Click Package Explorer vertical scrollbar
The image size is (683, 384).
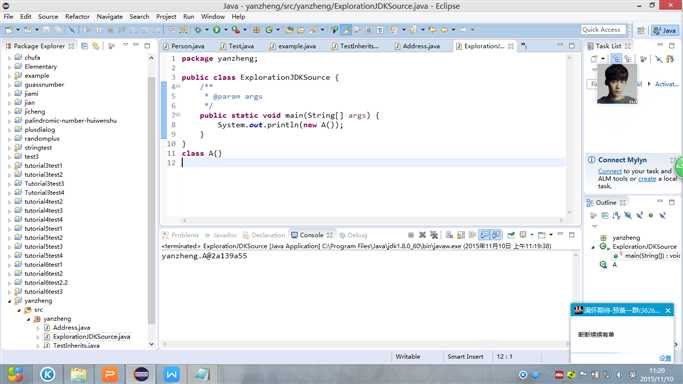pos(151,200)
